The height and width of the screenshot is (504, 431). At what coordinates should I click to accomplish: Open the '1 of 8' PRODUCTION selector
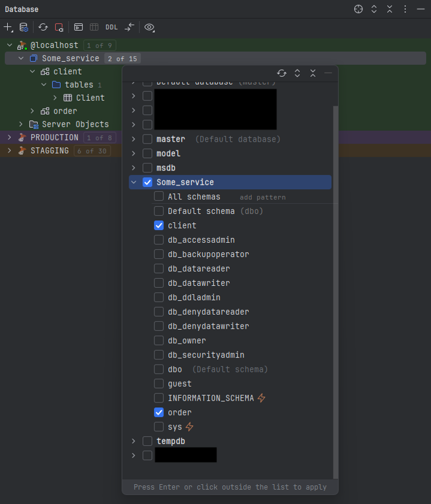[x=100, y=138]
